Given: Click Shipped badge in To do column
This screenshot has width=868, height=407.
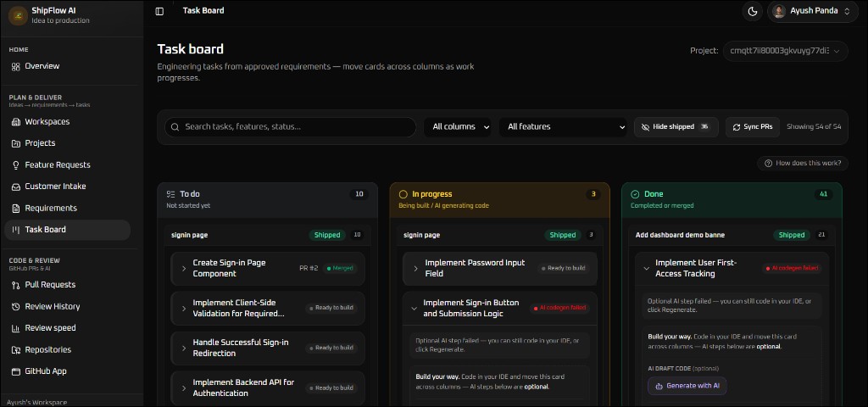Looking at the screenshot, I should (327, 236).
